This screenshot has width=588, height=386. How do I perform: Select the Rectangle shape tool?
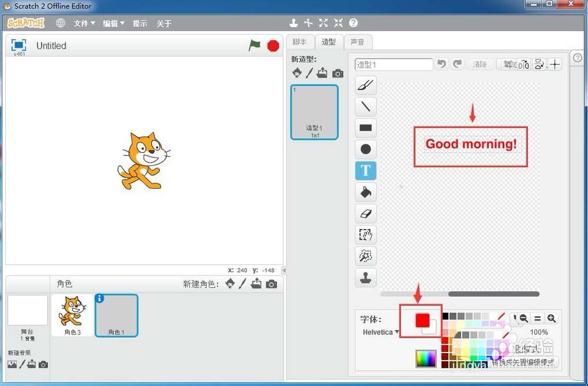tap(366, 128)
